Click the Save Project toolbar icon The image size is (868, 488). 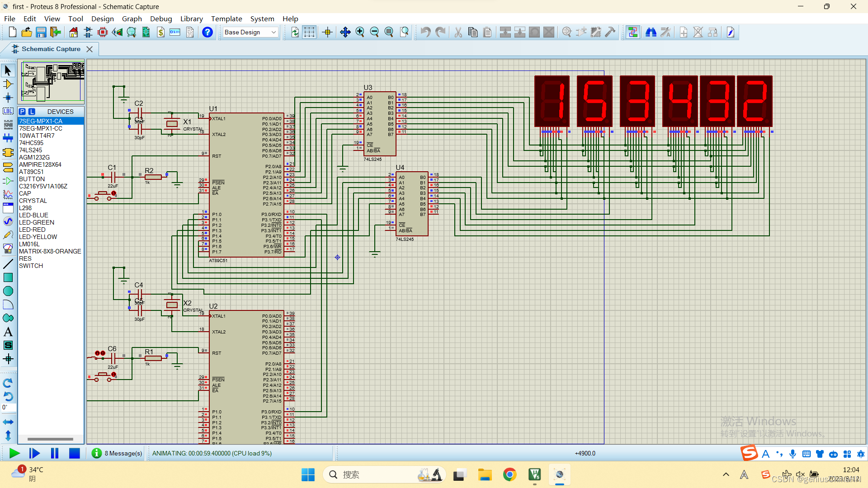[x=41, y=32]
